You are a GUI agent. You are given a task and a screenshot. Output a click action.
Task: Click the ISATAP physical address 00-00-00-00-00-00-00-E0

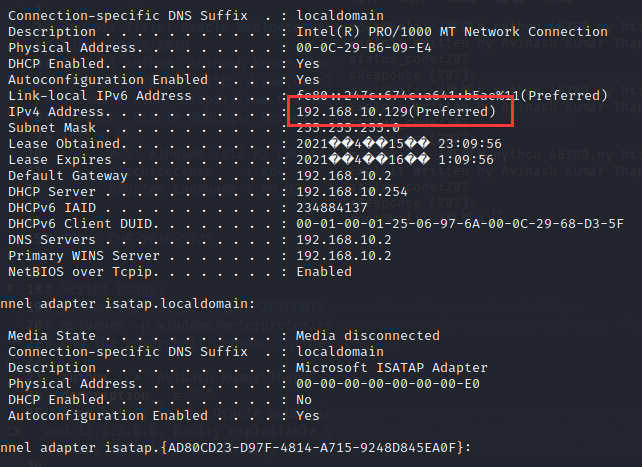click(388, 384)
